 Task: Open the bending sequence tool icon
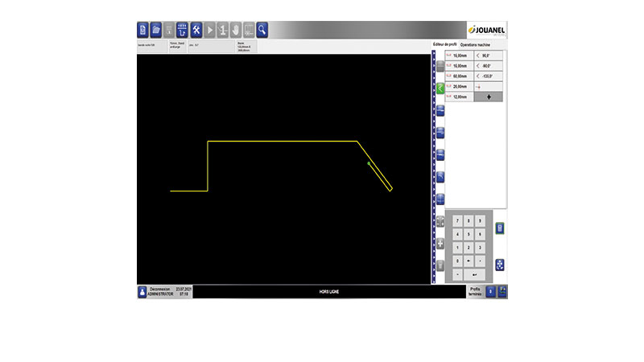pos(182,30)
